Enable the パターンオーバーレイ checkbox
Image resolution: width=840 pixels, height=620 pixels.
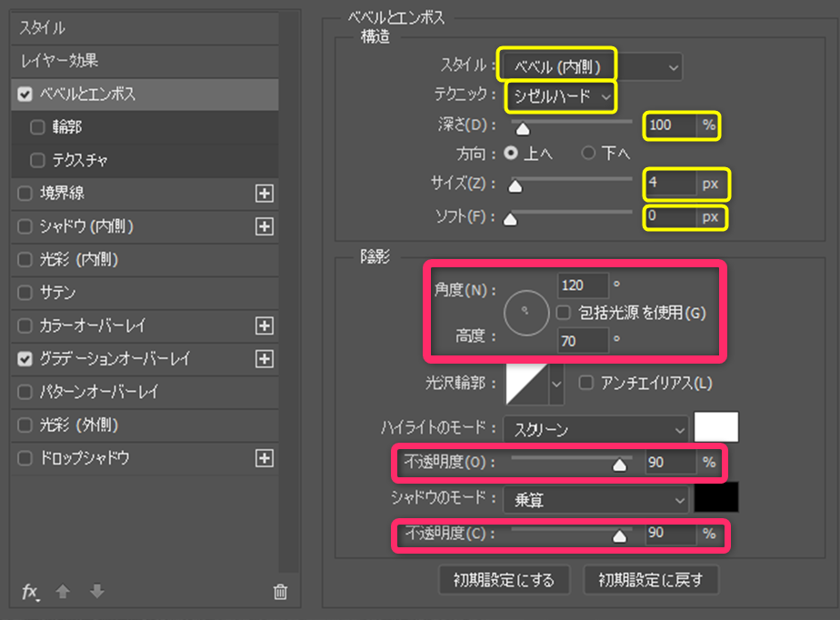(x=25, y=392)
